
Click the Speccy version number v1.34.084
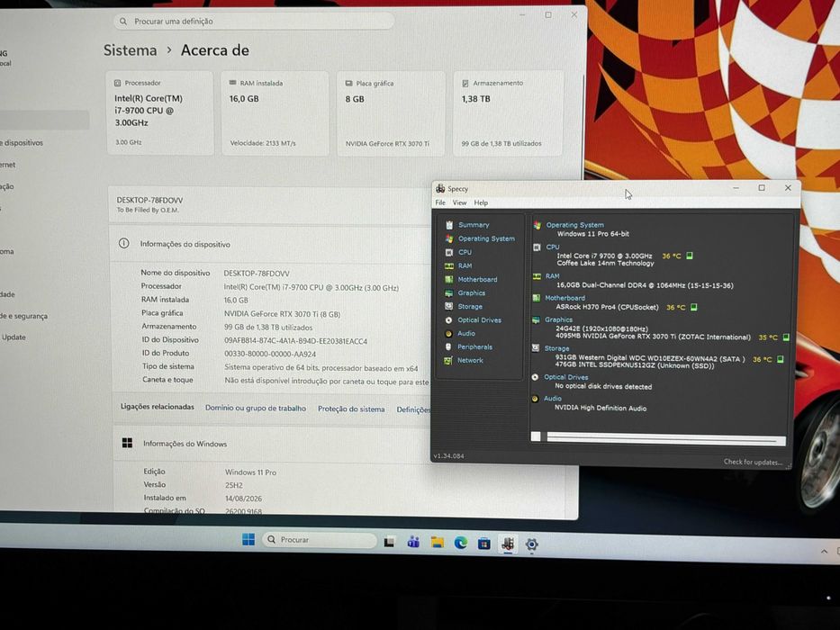[449, 456]
